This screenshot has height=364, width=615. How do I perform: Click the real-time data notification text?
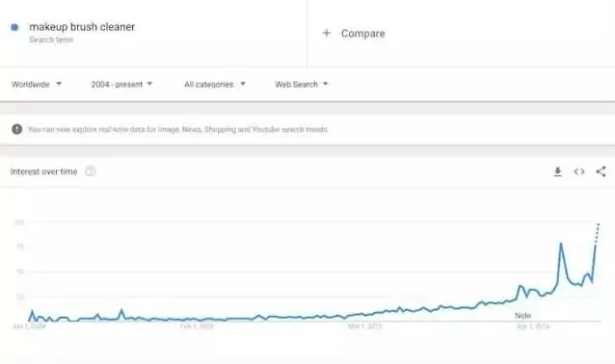(x=177, y=129)
